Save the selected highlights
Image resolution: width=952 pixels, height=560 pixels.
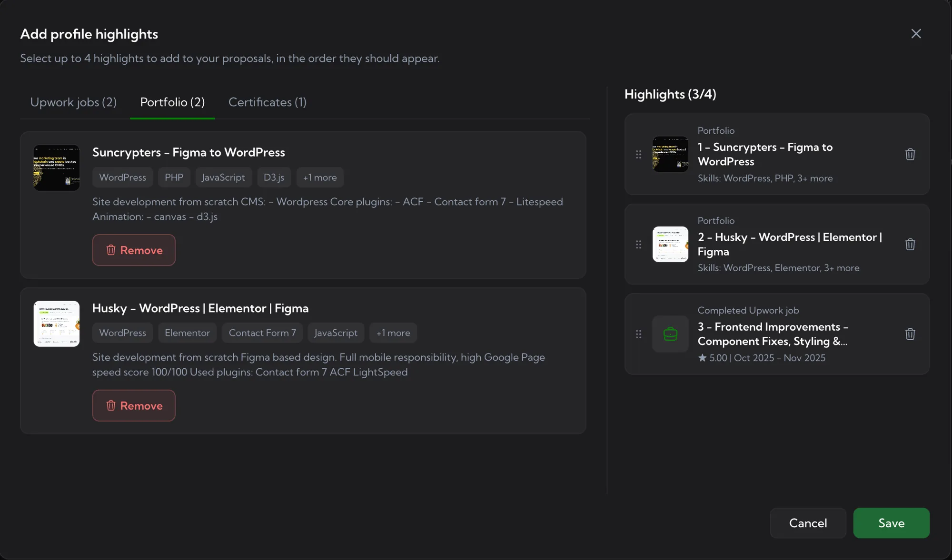[x=891, y=523]
